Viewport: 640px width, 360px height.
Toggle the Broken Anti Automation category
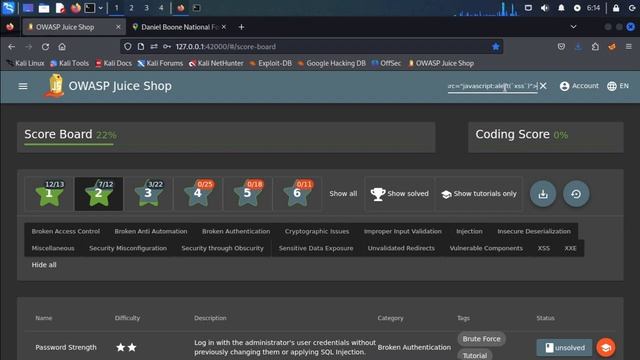(151, 231)
